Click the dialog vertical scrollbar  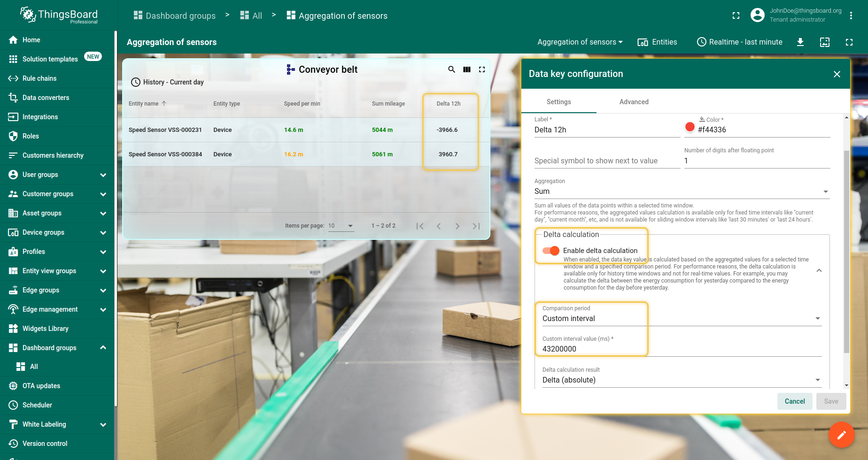[846, 252]
